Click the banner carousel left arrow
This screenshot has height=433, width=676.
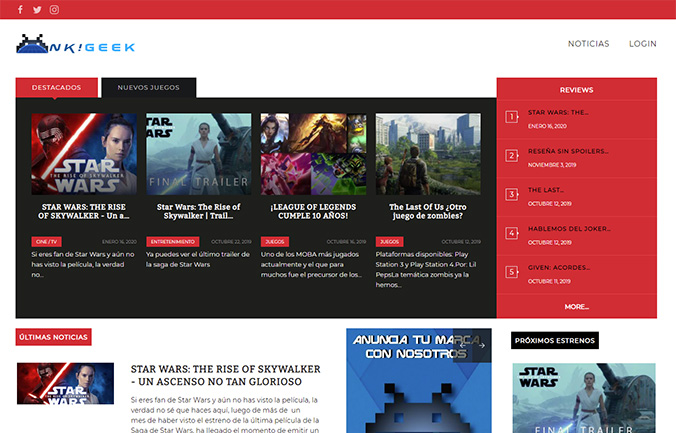click(x=463, y=345)
